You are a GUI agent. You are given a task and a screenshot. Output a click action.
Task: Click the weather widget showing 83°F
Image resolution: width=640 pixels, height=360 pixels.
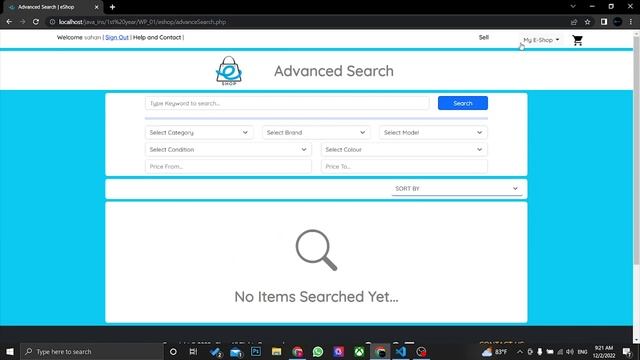pos(494,351)
